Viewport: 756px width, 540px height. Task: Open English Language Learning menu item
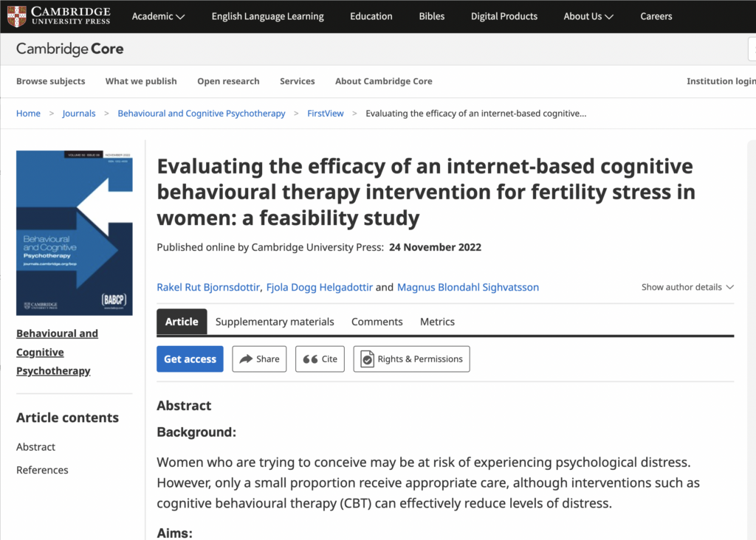267,16
